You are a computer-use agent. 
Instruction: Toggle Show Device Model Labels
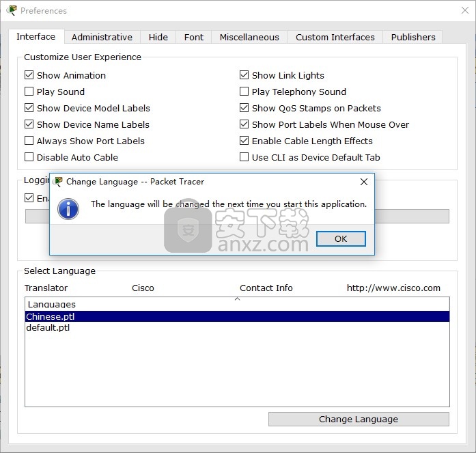[x=29, y=108]
